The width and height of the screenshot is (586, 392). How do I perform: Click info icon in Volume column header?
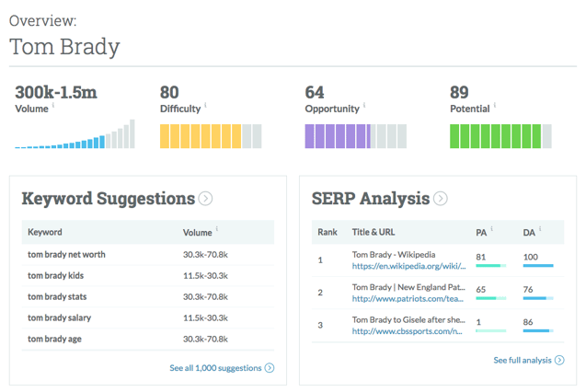tap(217, 229)
